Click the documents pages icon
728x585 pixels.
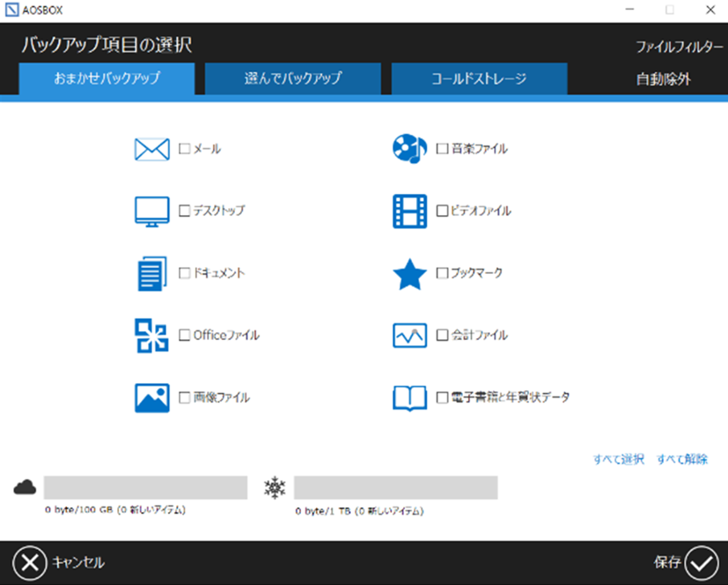click(151, 274)
